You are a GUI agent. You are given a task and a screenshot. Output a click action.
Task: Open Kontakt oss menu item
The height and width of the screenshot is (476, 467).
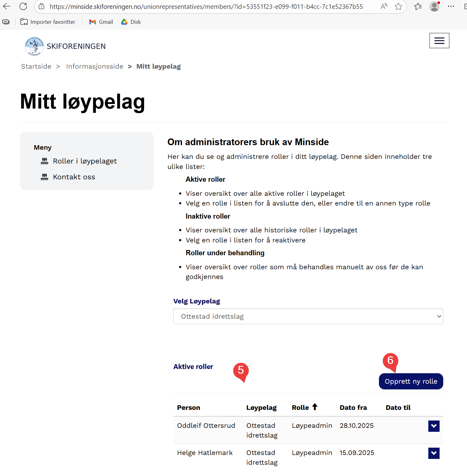pyautogui.click(x=74, y=177)
